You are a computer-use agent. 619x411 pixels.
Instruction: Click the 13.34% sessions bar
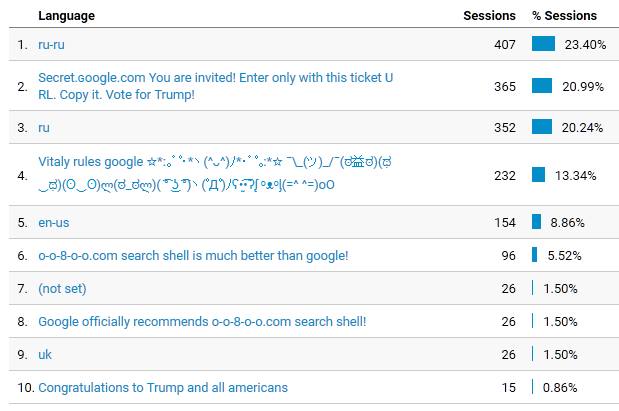click(538, 175)
